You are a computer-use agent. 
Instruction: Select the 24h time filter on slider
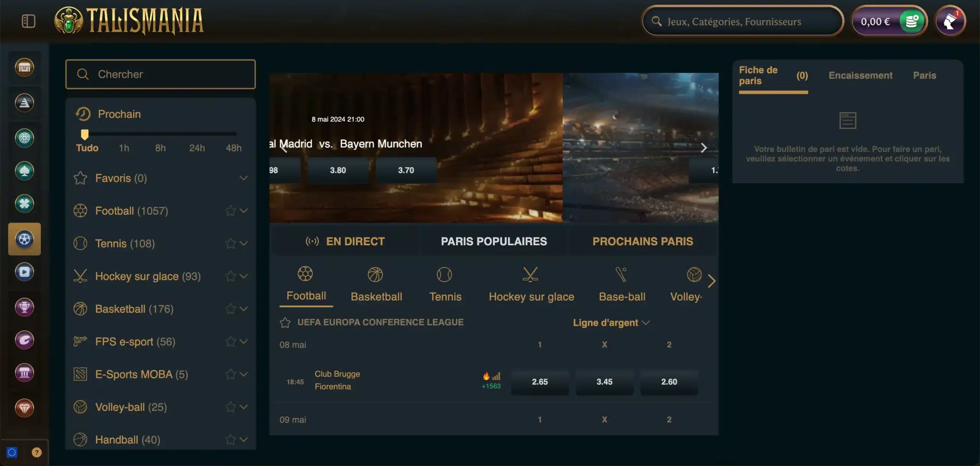(197, 148)
